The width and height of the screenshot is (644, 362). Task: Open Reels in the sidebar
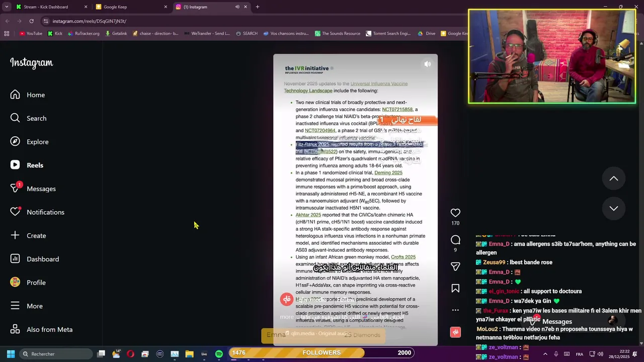[x=27, y=165]
